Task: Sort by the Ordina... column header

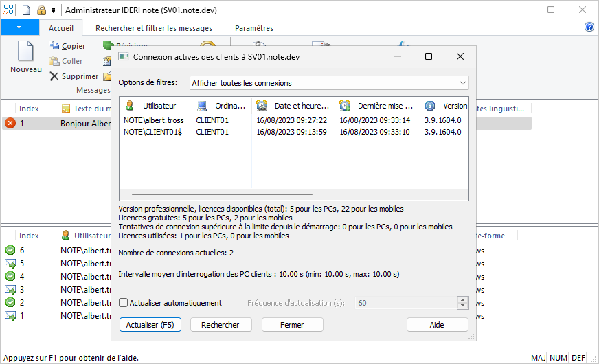Action: 222,106
